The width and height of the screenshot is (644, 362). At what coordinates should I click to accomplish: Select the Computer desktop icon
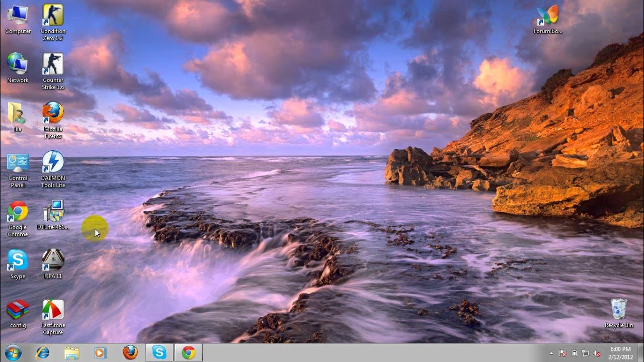pyautogui.click(x=18, y=19)
